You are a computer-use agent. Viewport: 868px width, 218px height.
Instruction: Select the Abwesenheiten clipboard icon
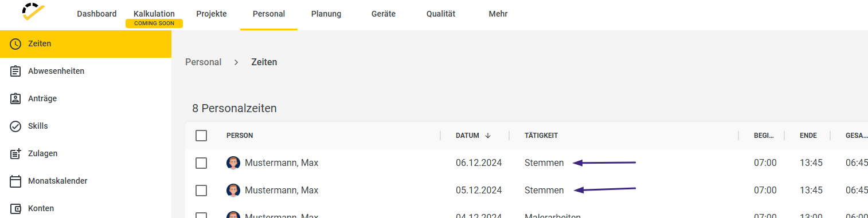click(16, 72)
